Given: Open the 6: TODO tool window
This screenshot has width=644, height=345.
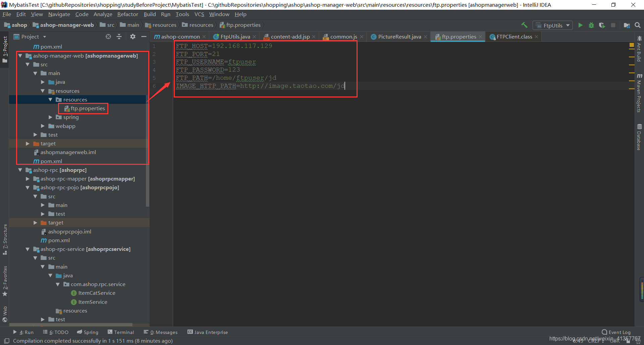Looking at the screenshot, I should click(x=56, y=332).
